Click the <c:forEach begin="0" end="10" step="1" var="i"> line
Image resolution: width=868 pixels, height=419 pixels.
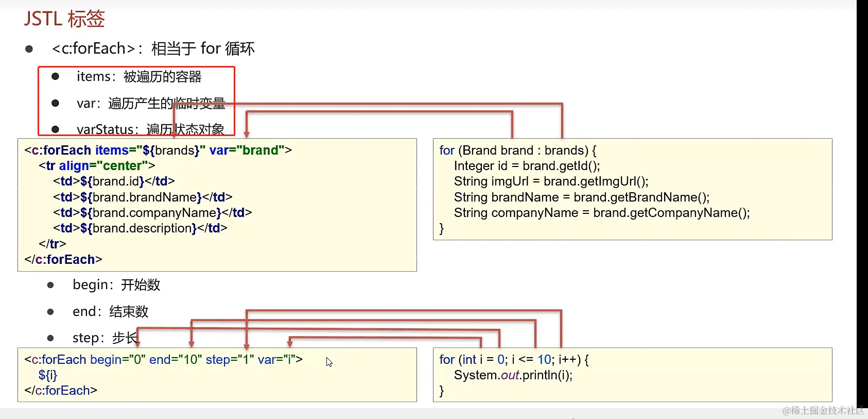tap(164, 359)
